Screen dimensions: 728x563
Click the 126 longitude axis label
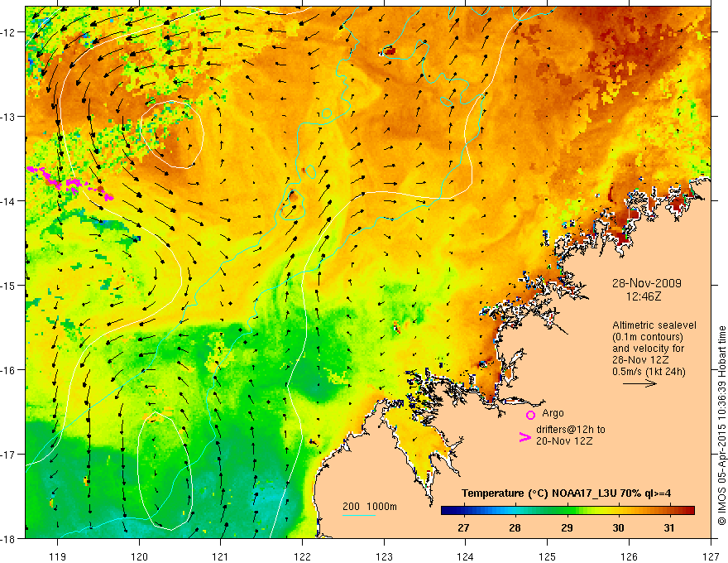629,557
